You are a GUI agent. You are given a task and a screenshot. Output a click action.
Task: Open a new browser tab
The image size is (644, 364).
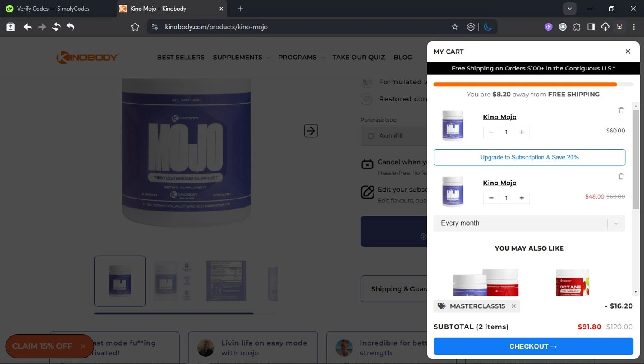point(240,9)
